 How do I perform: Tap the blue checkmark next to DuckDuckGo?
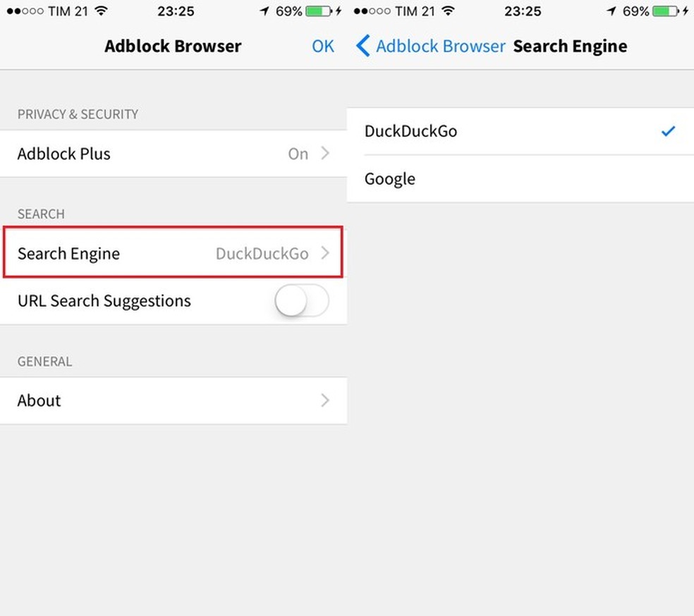pos(668,131)
